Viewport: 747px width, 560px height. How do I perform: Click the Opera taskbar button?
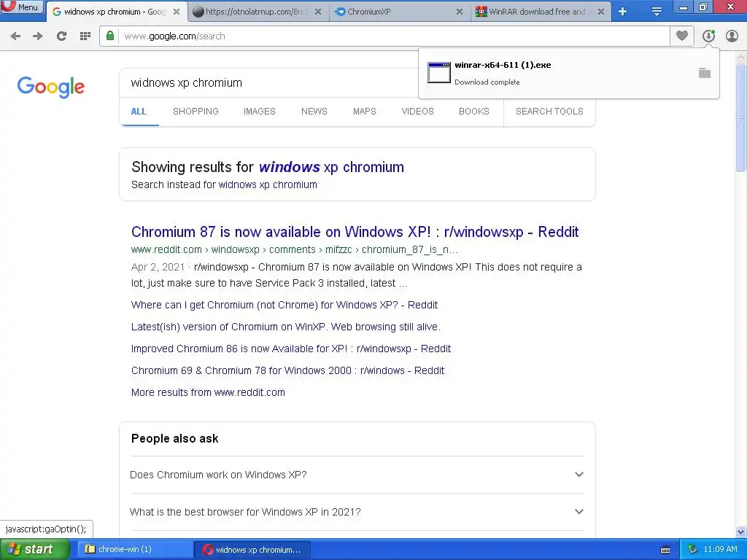pyautogui.click(x=253, y=550)
